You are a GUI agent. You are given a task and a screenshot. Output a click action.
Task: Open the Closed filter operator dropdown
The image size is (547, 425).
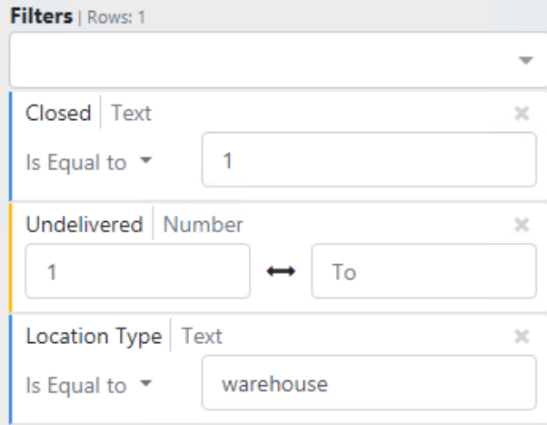[89, 162]
